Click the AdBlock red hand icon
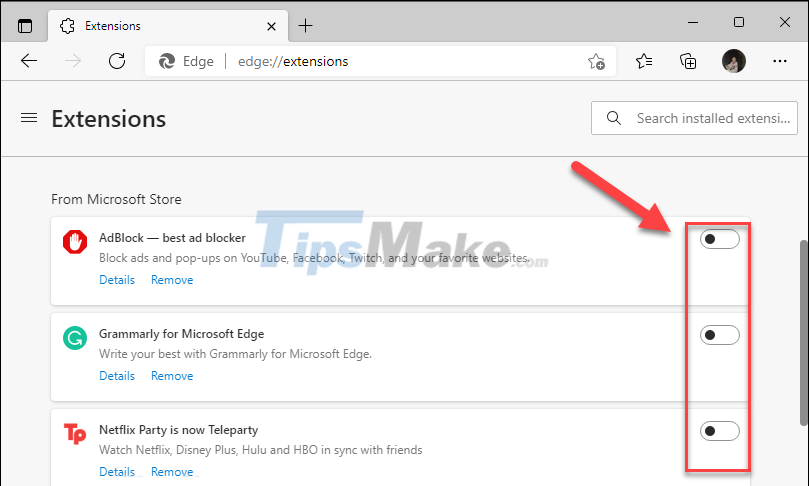809x486 pixels. [75, 242]
